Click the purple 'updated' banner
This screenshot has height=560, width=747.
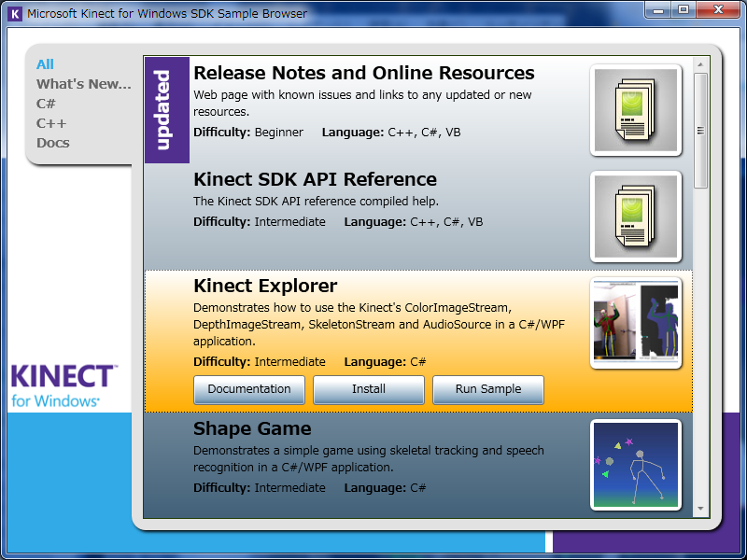166,110
